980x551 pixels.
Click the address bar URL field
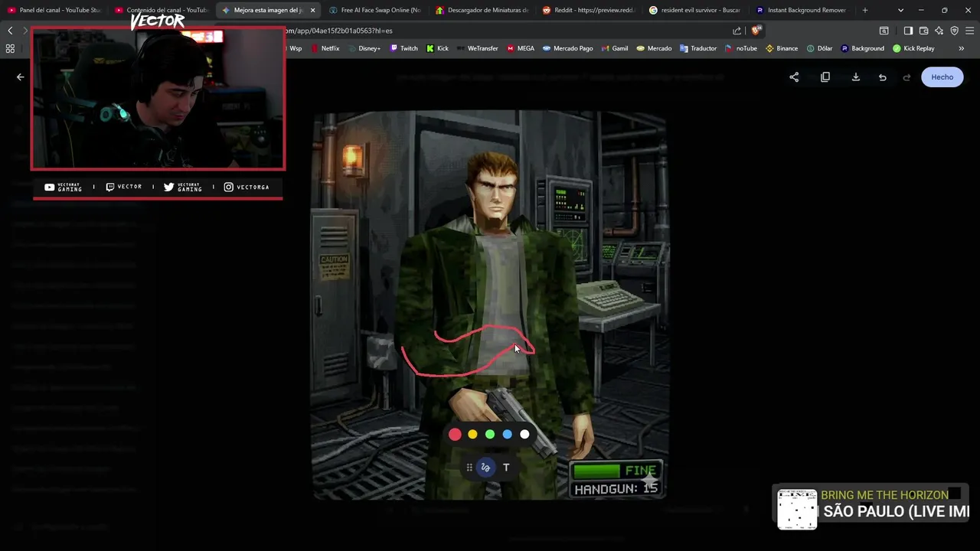505,31
